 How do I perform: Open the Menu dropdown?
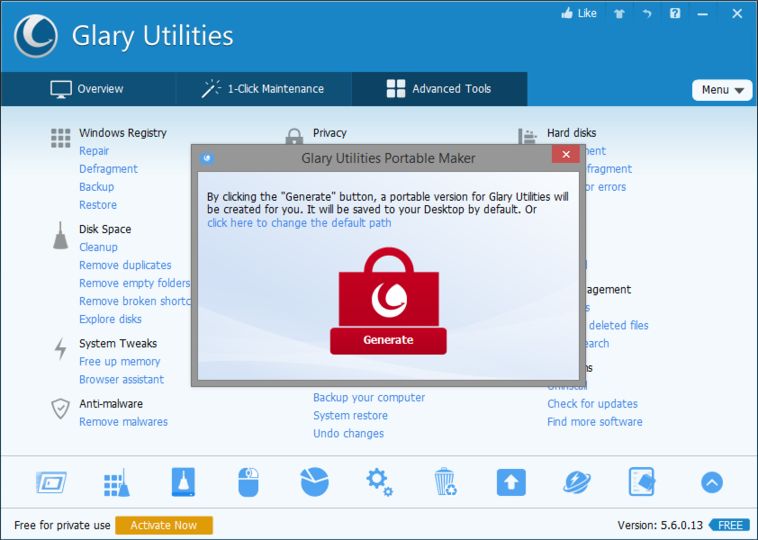(722, 90)
